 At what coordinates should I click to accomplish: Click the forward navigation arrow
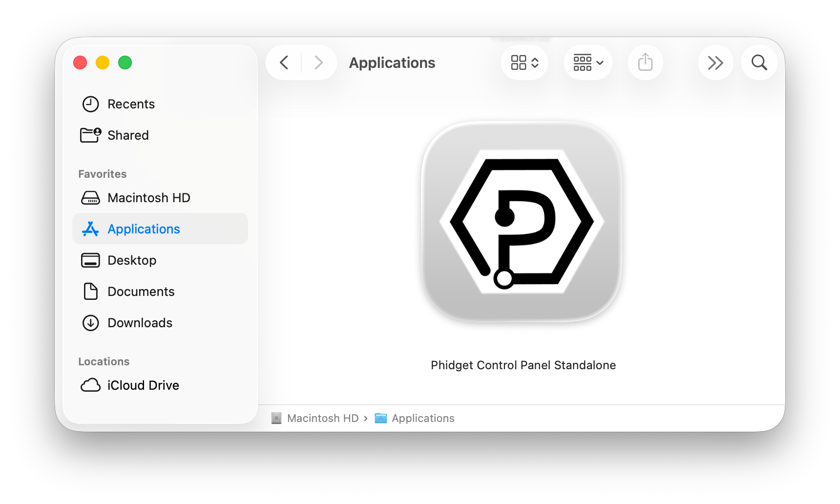318,63
